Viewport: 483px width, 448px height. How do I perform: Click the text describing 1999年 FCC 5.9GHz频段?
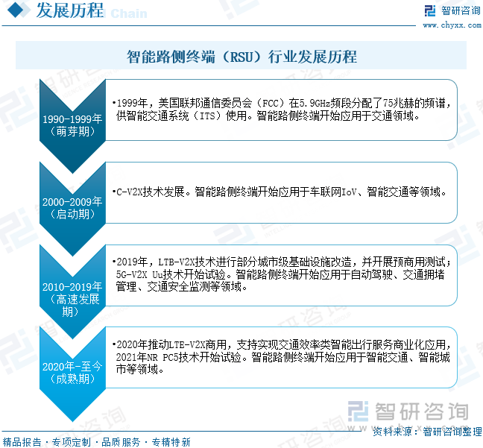point(282,110)
